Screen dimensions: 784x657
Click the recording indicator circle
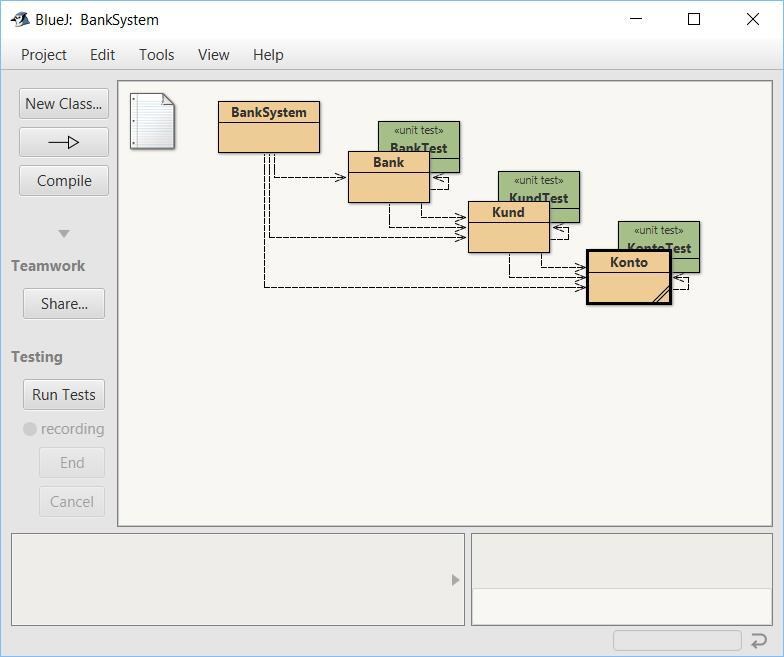[x=30, y=429]
